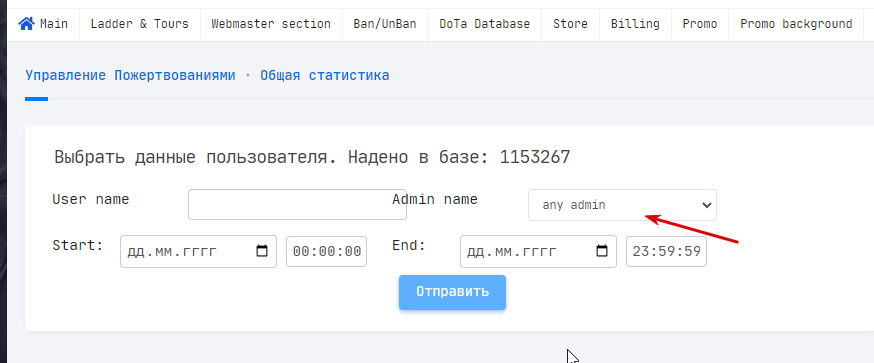Open the Ban/UnBan menu item
The width and height of the screenshot is (874, 363).
[385, 24]
